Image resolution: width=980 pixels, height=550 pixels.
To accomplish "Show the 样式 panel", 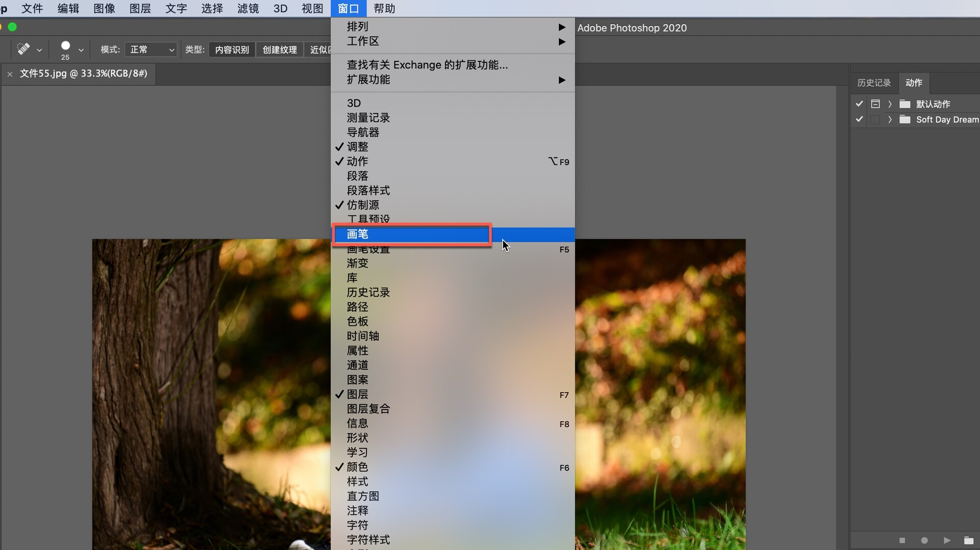I will (x=453, y=482).
